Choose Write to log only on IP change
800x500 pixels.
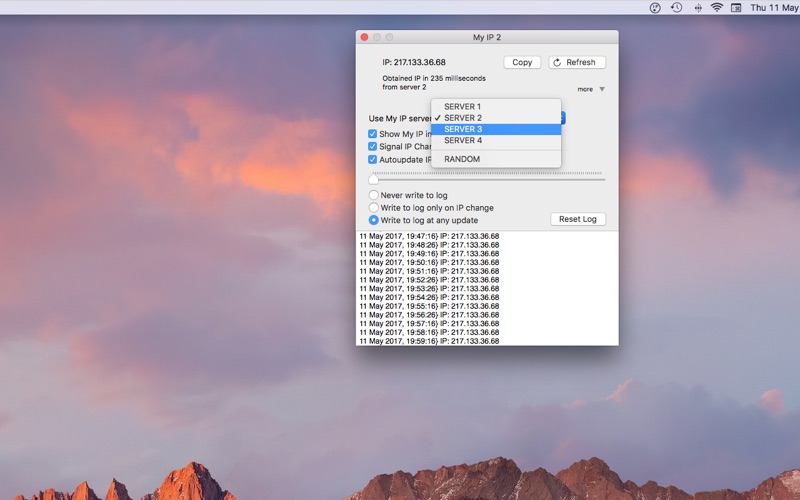click(x=374, y=208)
